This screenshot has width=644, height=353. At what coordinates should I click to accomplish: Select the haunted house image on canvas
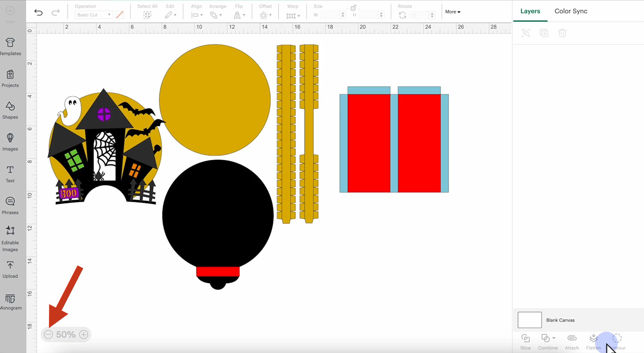tap(106, 146)
